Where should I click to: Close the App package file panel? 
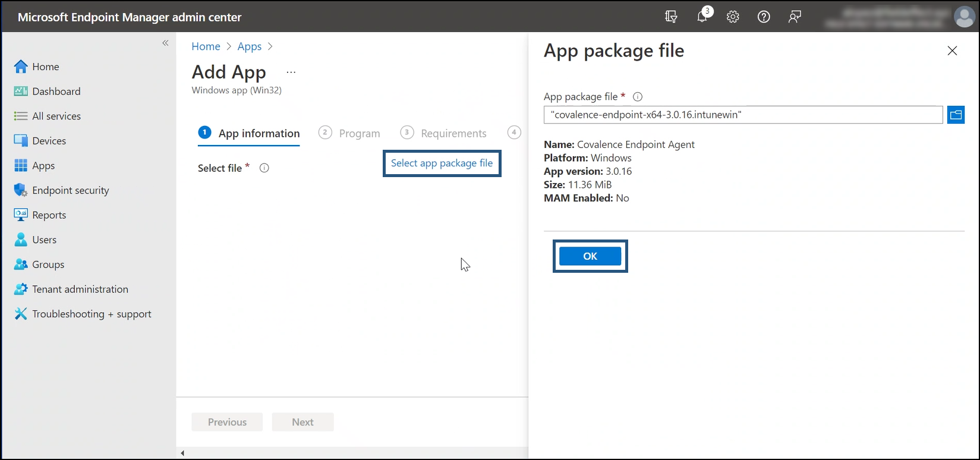[x=952, y=51]
